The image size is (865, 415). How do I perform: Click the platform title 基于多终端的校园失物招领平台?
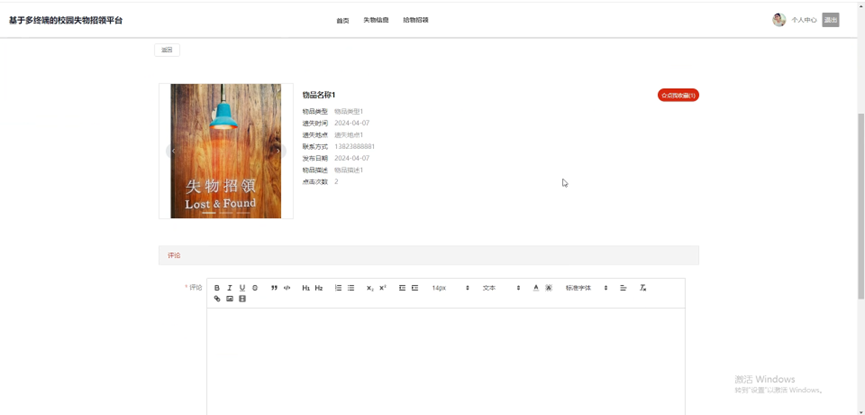(x=66, y=20)
